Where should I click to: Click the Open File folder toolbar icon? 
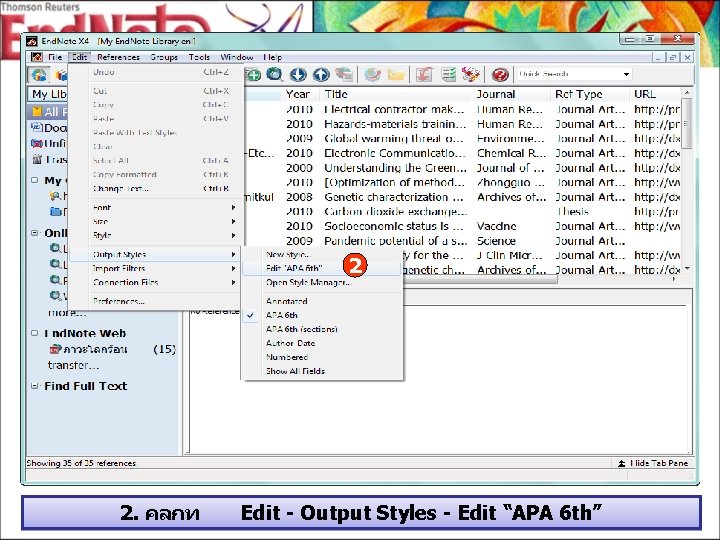[x=395, y=74]
